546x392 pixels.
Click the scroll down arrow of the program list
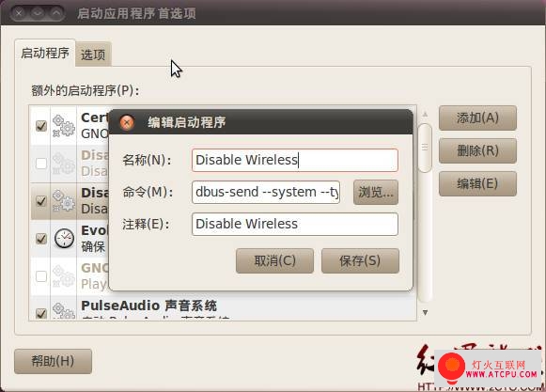pyautogui.click(x=425, y=312)
